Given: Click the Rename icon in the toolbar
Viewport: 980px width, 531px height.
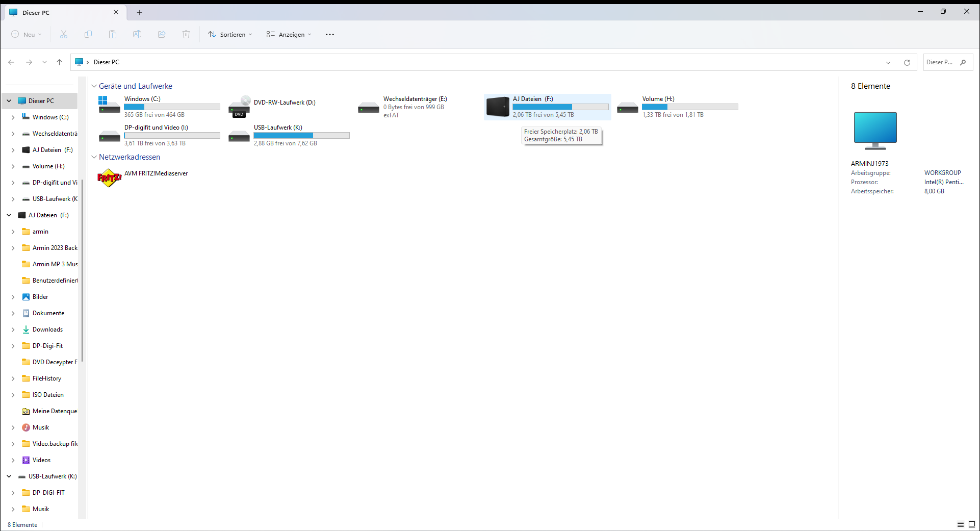Looking at the screenshot, I should pyautogui.click(x=137, y=34).
